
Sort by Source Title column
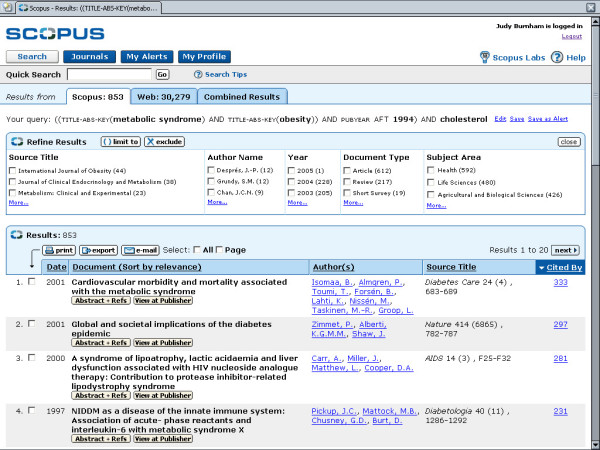tap(451, 267)
